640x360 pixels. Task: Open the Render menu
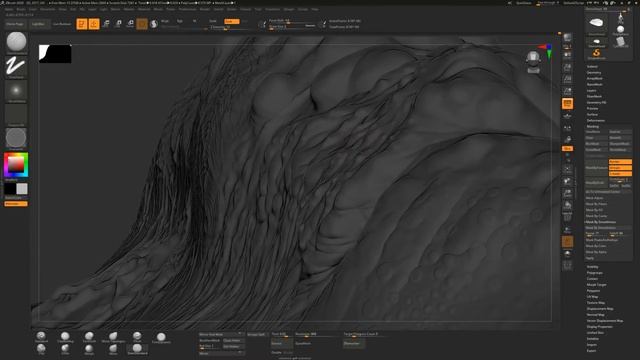coord(205,9)
